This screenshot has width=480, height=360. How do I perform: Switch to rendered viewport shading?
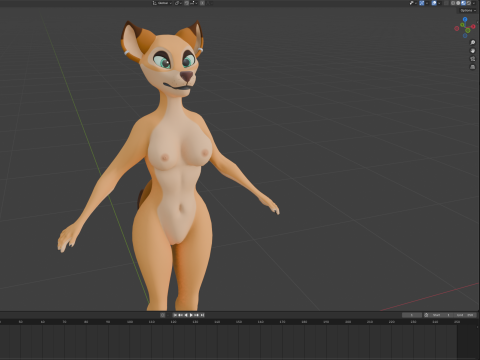pyautogui.click(x=469, y=3)
